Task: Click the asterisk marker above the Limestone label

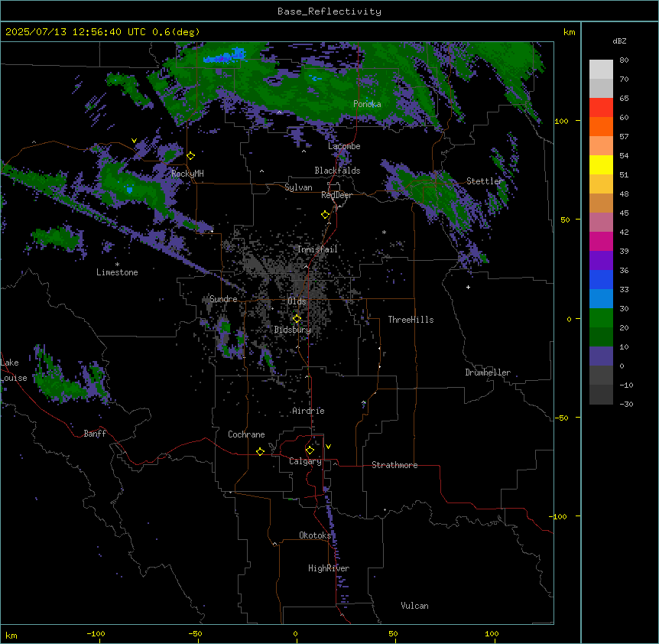Action: pyautogui.click(x=117, y=265)
